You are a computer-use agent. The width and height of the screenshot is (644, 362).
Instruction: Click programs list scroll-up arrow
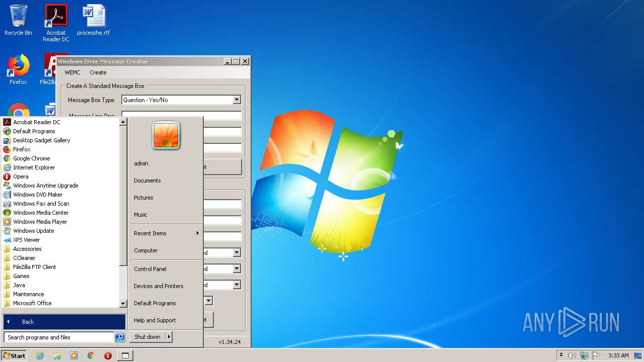[123, 122]
